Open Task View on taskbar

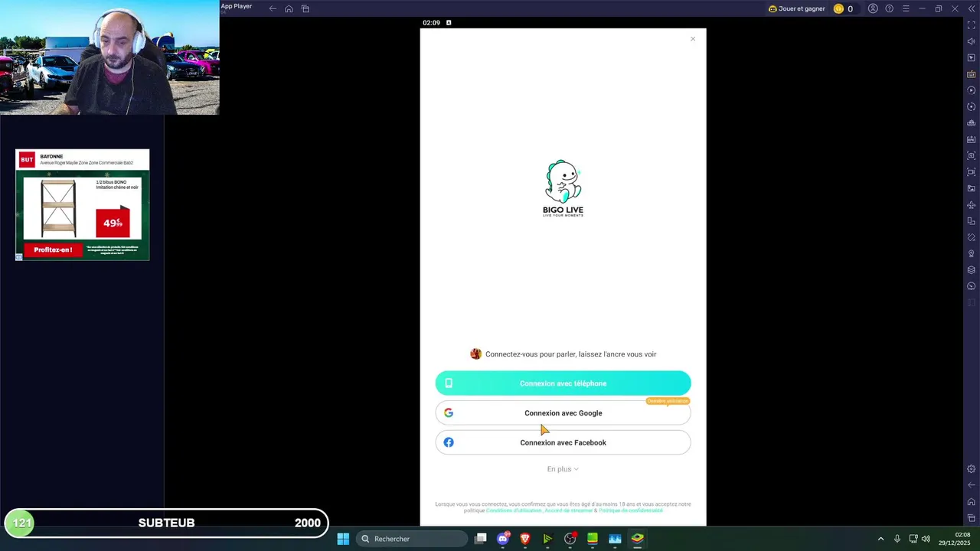(x=480, y=539)
